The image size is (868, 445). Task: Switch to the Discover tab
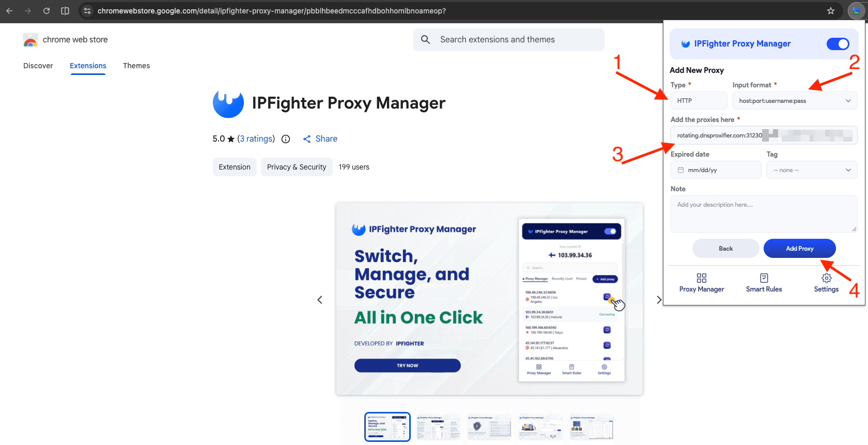pyautogui.click(x=38, y=66)
